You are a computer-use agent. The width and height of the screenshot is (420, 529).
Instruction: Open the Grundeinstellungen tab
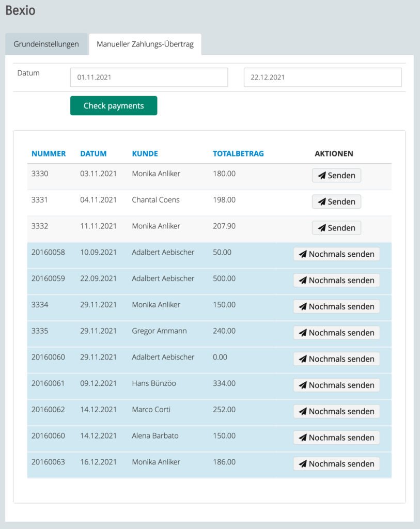46,44
